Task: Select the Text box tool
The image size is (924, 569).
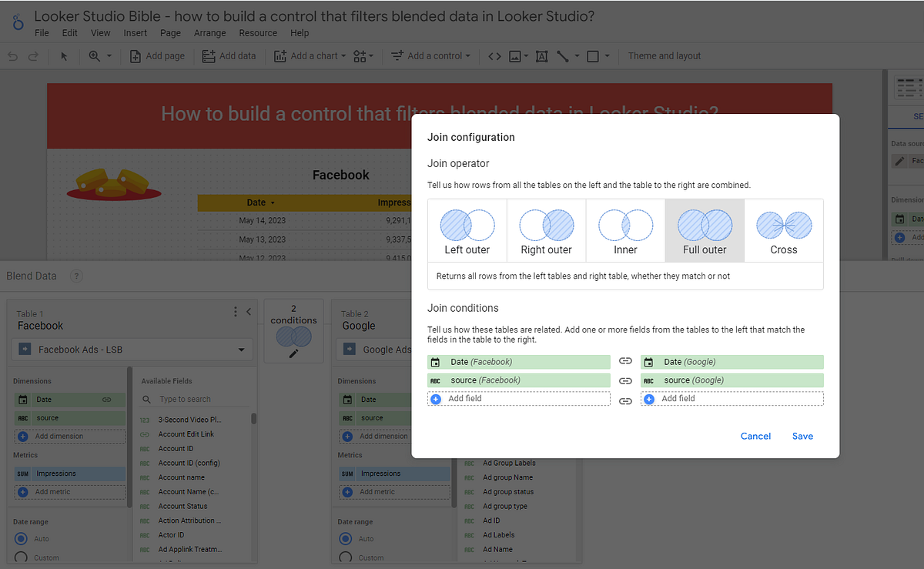Action: pos(541,55)
